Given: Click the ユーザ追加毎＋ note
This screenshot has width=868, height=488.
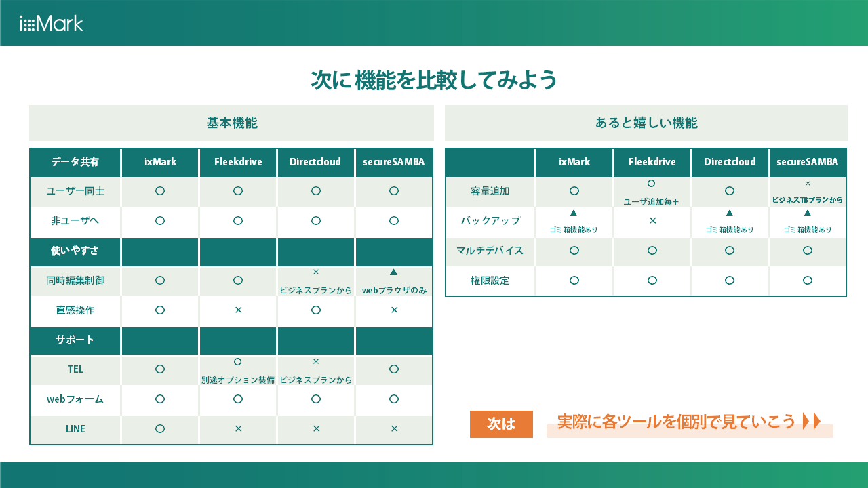Looking at the screenshot, I should [x=652, y=201].
